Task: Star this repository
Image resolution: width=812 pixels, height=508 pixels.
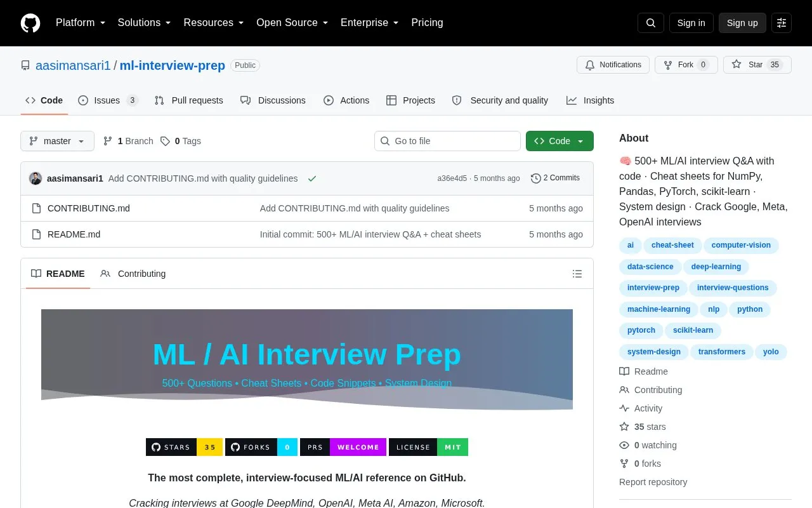Action: pyautogui.click(x=757, y=65)
